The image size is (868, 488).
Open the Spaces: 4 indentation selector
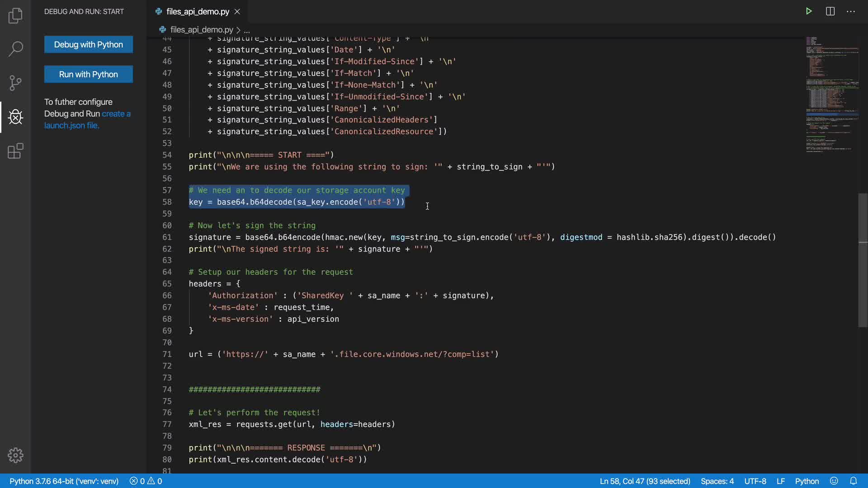[717, 481]
